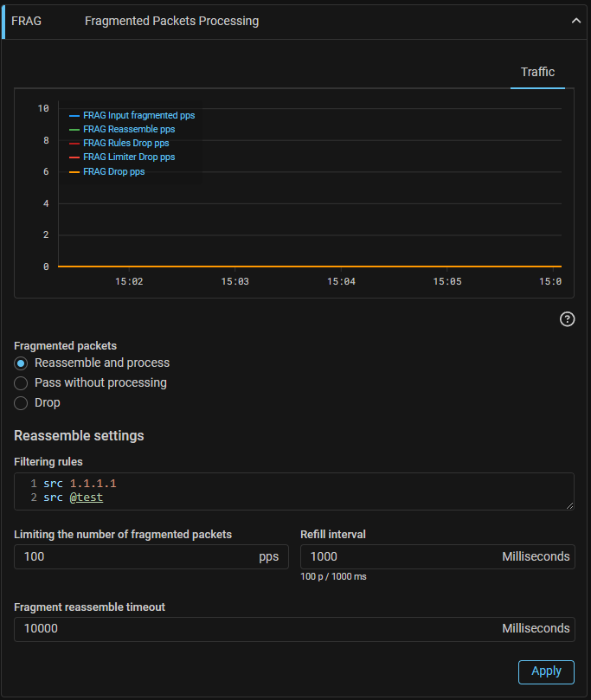Switch to the Traffic tab

tap(537, 72)
